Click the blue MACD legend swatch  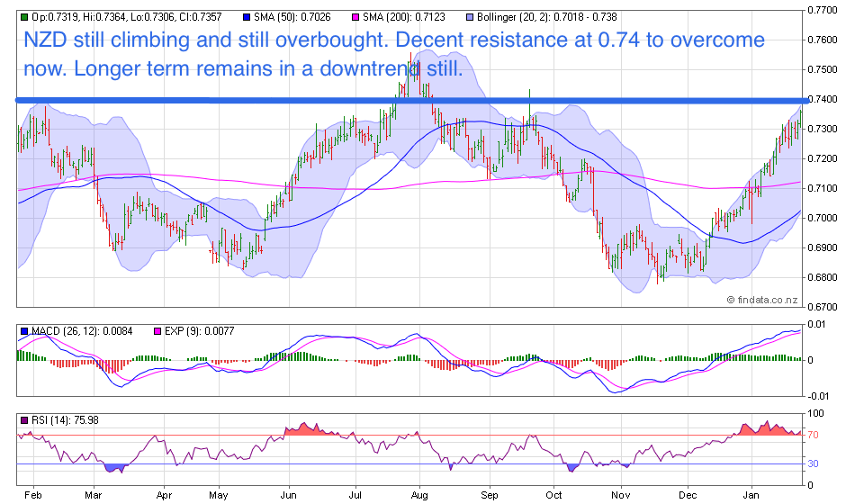click(24, 333)
